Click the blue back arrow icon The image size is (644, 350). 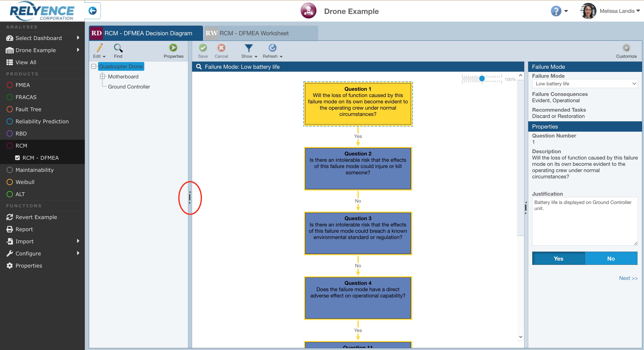92,11
